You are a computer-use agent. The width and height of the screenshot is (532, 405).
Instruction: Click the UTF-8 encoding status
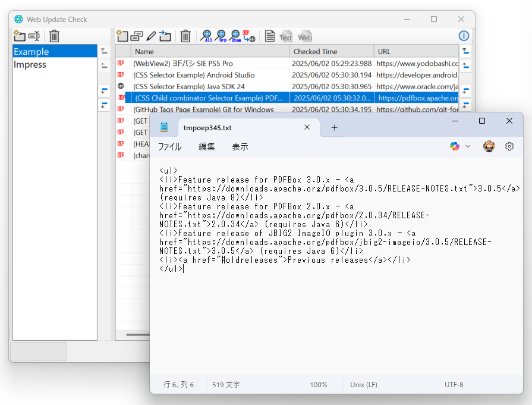pyautogui.click(x=454, y=385)
